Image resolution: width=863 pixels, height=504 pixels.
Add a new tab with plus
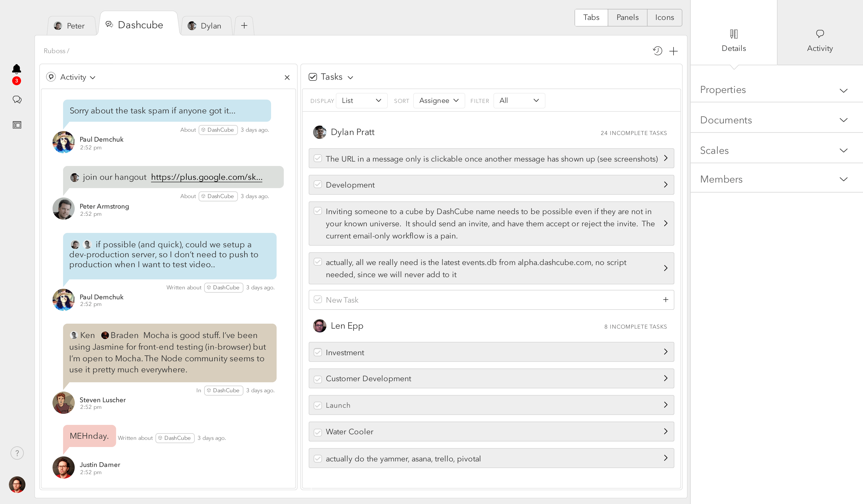coord(244,26)
